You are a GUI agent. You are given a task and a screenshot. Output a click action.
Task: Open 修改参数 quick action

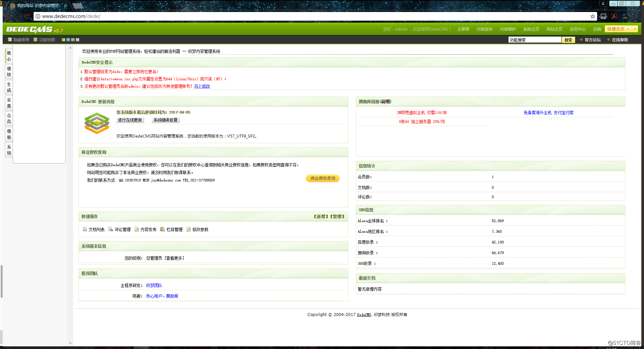pos(198,229)
